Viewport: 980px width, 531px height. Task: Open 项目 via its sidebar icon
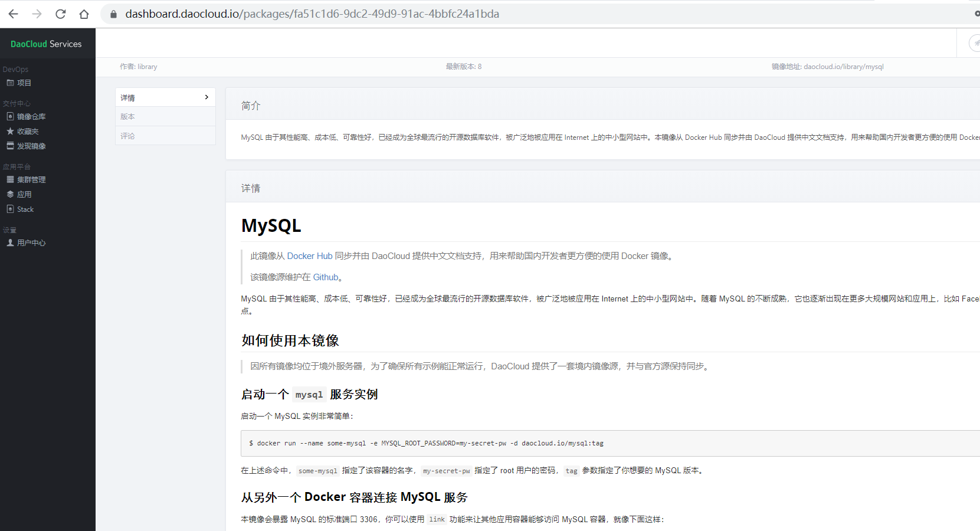10,83
